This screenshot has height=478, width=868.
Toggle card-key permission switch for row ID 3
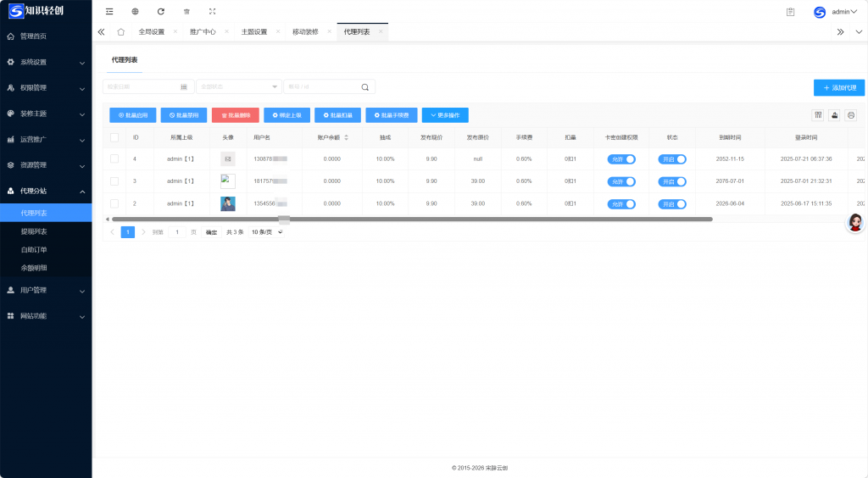point(621,181)
